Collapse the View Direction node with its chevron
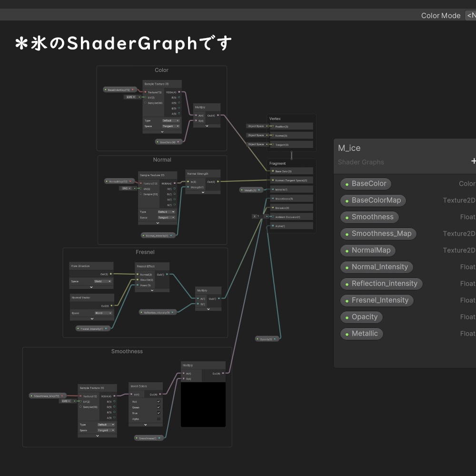476x476 pixels. point(91,287)
